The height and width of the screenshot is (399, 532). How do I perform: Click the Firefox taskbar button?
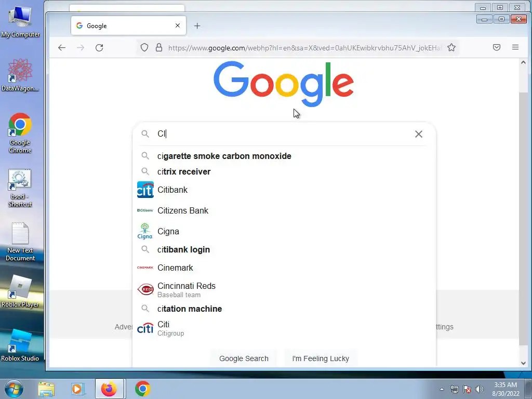point(109,389)
